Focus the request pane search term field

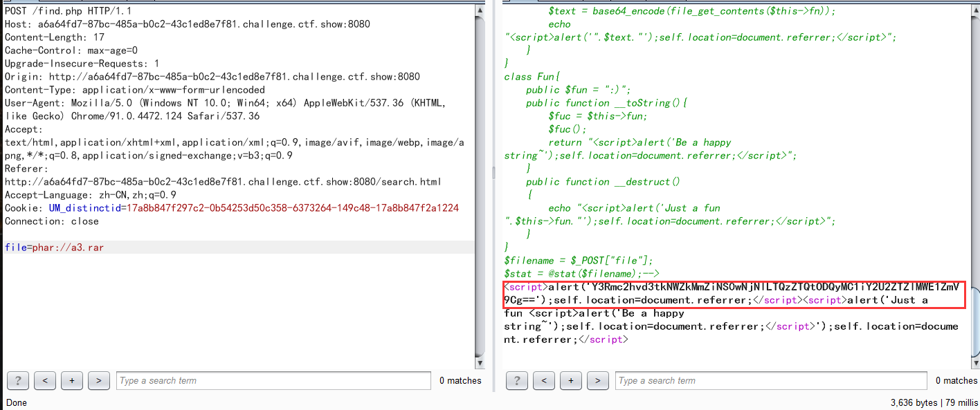(x=273, y=380)
